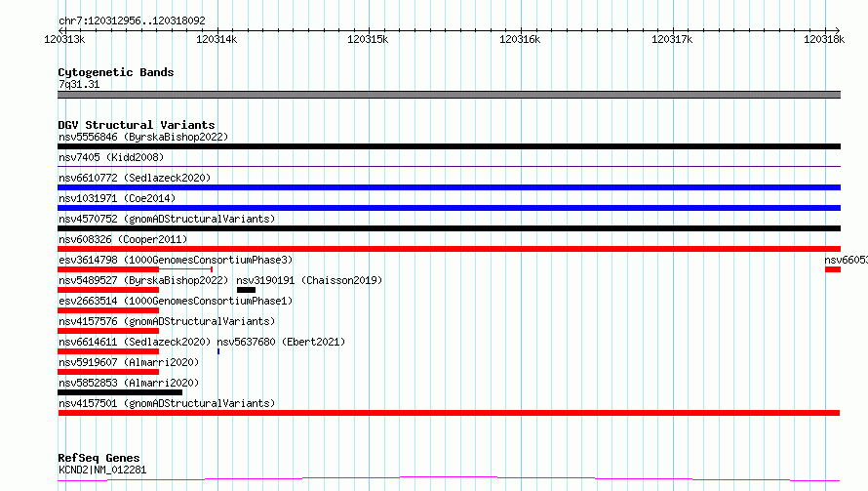Click the red bar for nsv608326
Image resolution: width=868 pixels, height=491 pixels.
pos(449,249)
